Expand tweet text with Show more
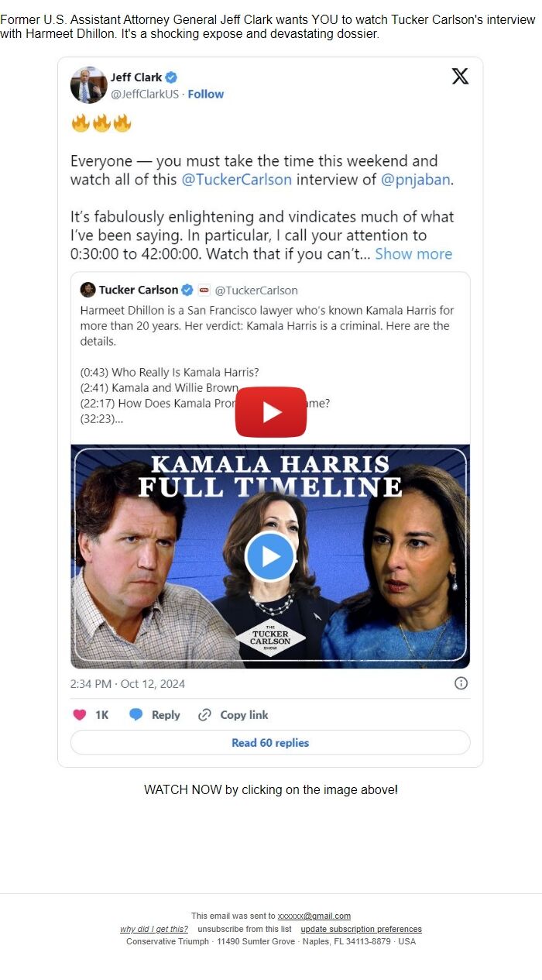Screen dimensions: 542x980 pos(413,254)
